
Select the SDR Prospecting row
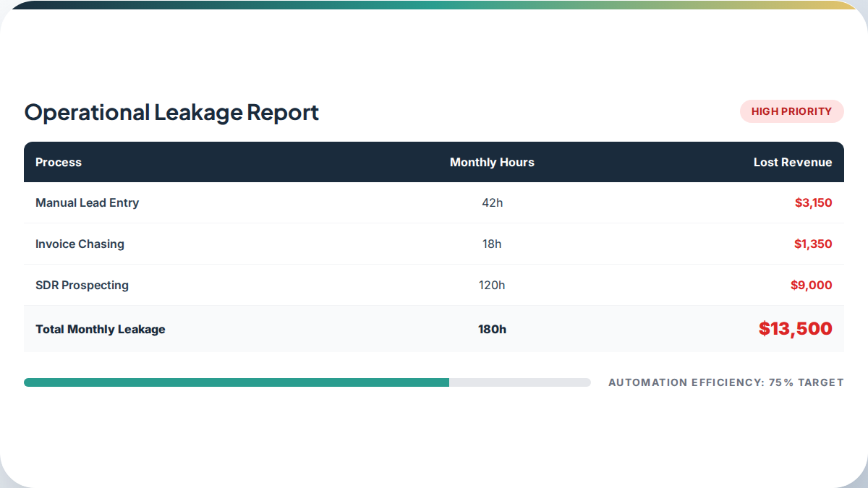click(82, 285)
